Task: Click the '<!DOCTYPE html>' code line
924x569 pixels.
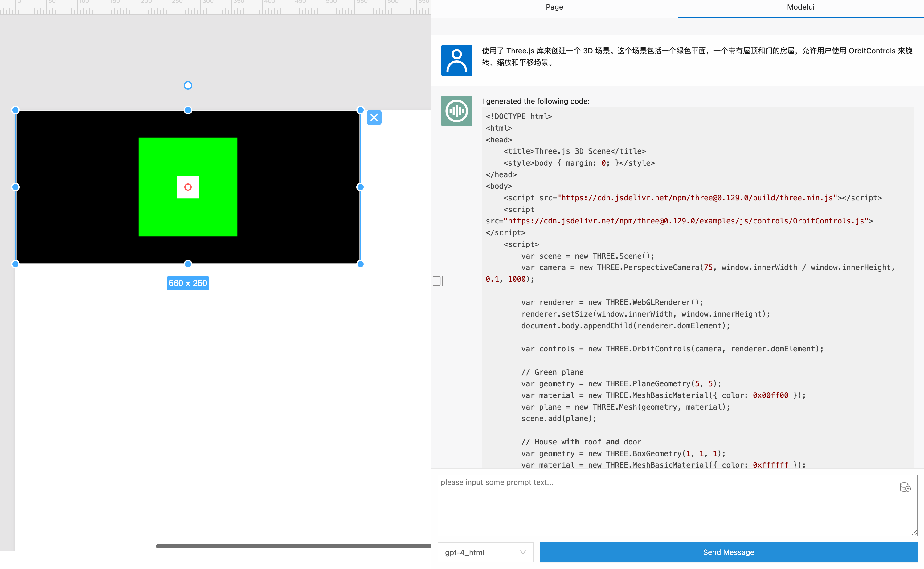Action: 519,116
